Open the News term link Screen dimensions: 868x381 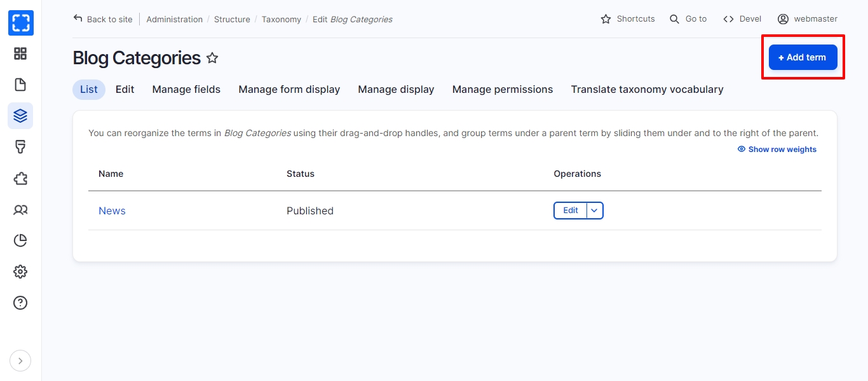pyautogui.click(x=112, y=211)
